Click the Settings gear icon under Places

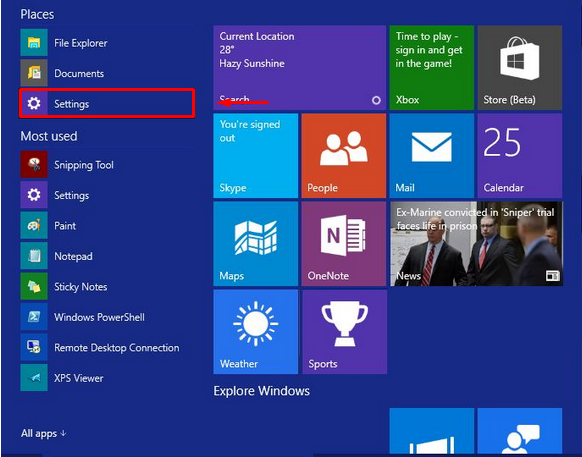click(x=34, y=104)
